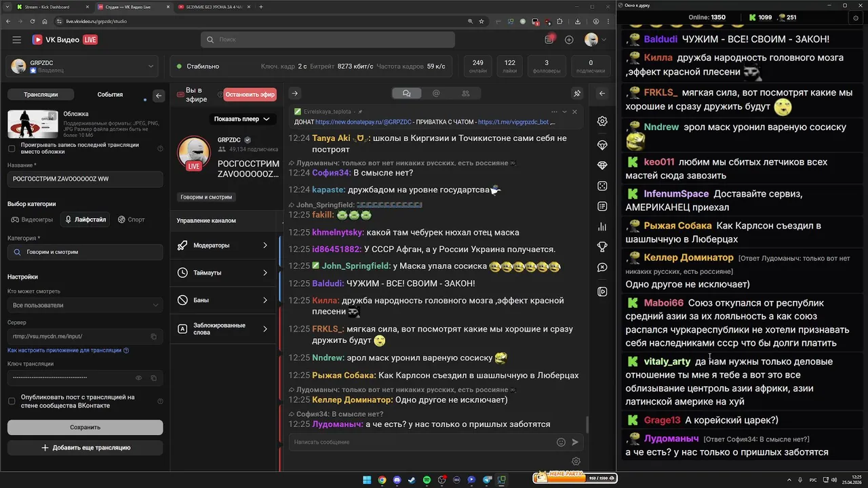
Task: Expand the Модераторы section
Action: coord(224,245)
